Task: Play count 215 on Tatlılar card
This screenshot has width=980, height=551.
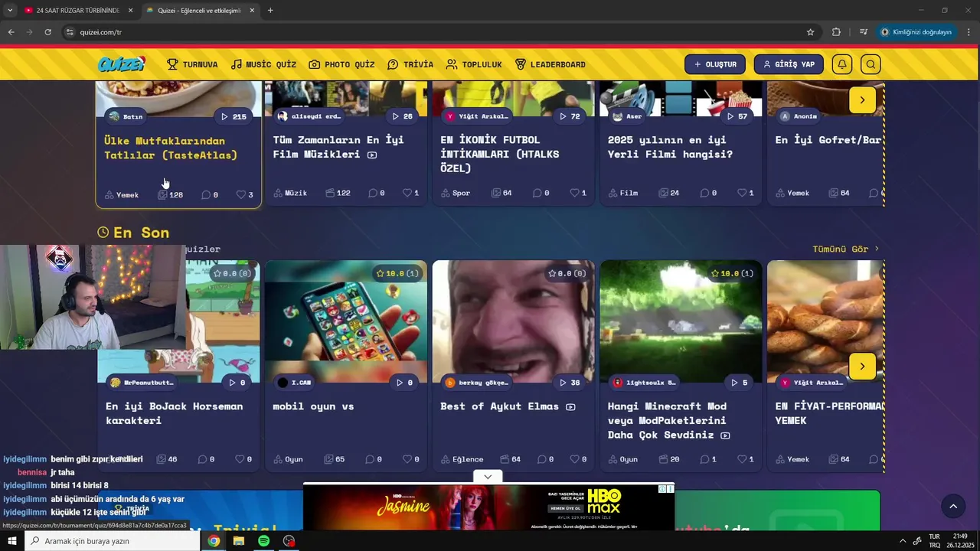Action: [234, 116]
